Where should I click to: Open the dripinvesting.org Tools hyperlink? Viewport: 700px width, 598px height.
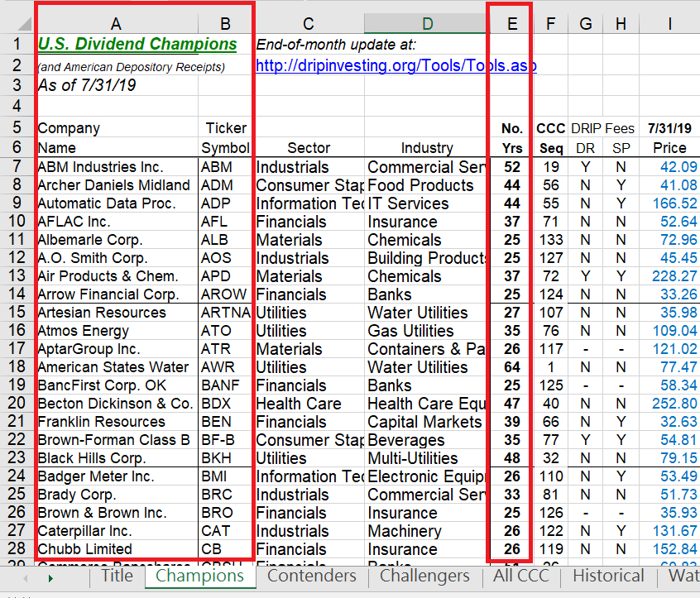pyautogui.click(x=396, y=65)
